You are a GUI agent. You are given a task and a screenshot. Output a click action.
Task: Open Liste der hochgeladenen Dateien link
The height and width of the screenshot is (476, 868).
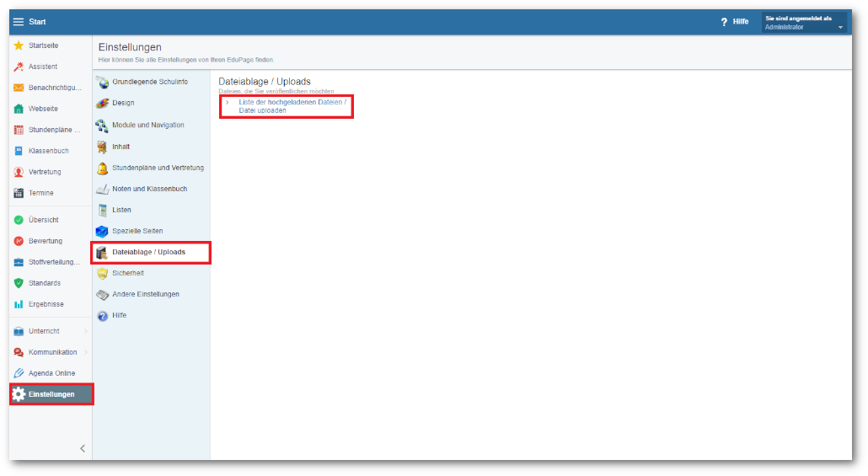coord(292,106)
